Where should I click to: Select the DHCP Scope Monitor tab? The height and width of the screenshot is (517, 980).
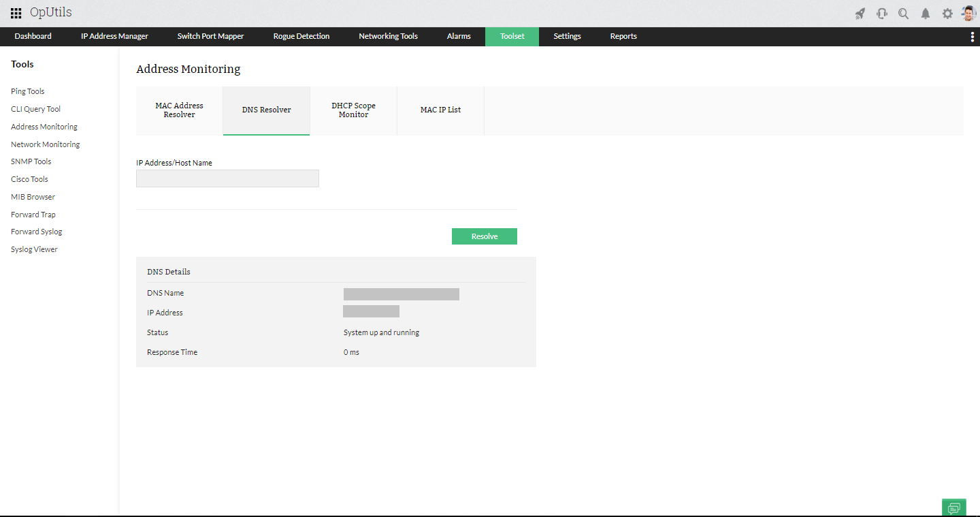click(353, 110)
